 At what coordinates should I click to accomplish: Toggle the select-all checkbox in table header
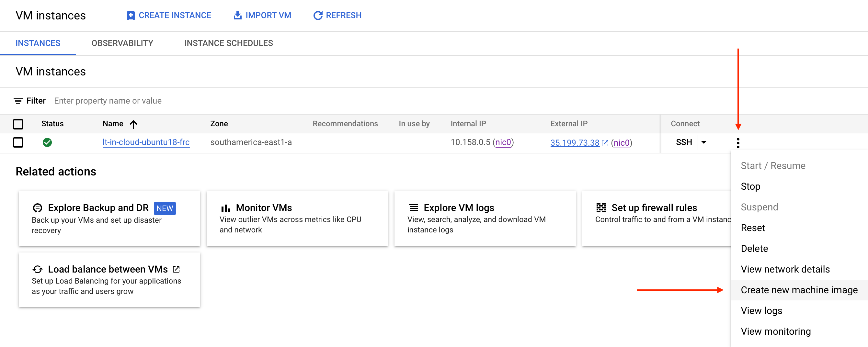tap(18, 124)
